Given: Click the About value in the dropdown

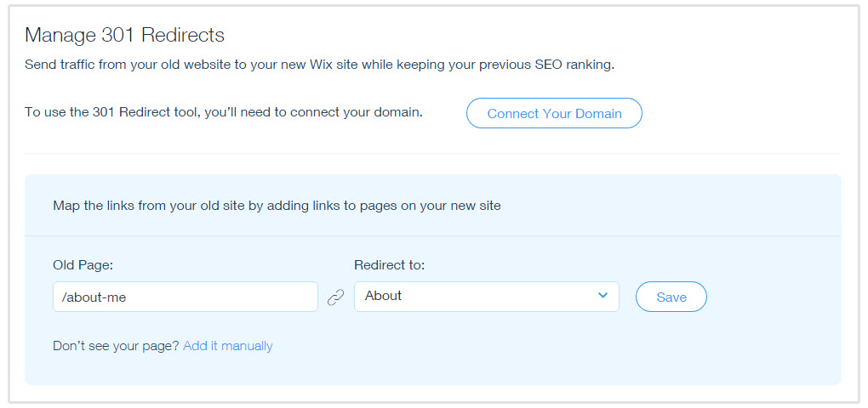Looking at the screenshot, I should click(383, 296).
